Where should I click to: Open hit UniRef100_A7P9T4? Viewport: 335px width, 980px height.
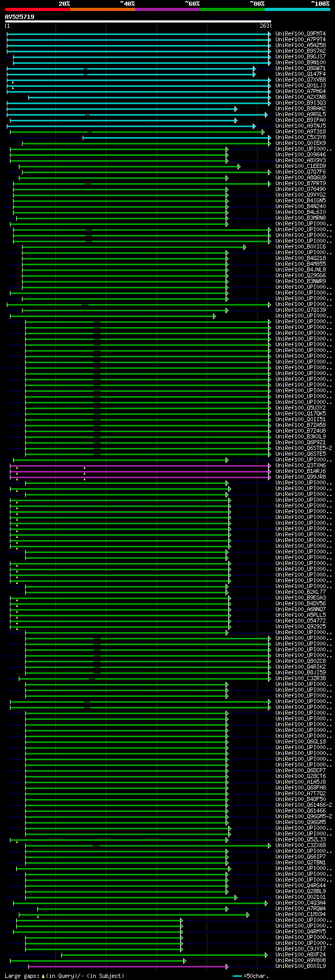[300, 40]
